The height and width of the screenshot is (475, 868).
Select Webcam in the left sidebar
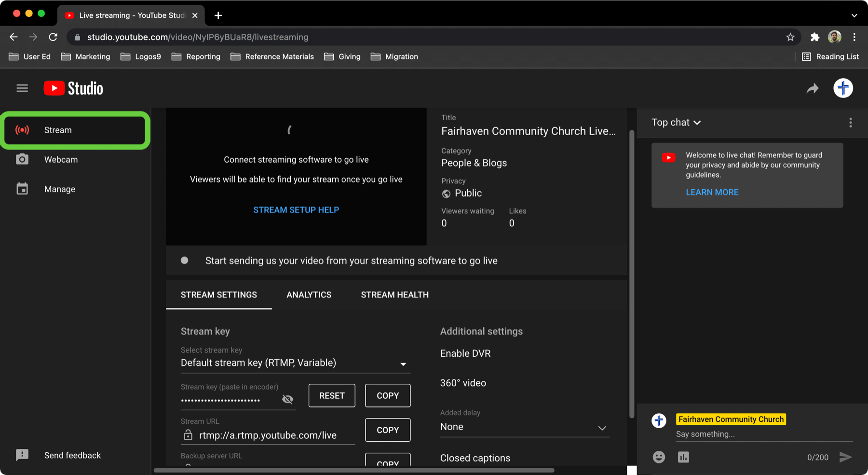pyautogui.click(x=75, y=159)
